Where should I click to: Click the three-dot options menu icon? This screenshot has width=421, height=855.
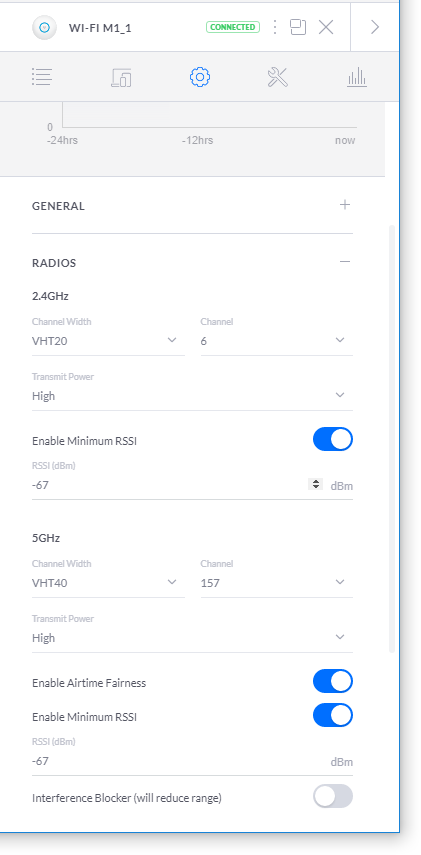pyautogui.click(x=275, y=27)
